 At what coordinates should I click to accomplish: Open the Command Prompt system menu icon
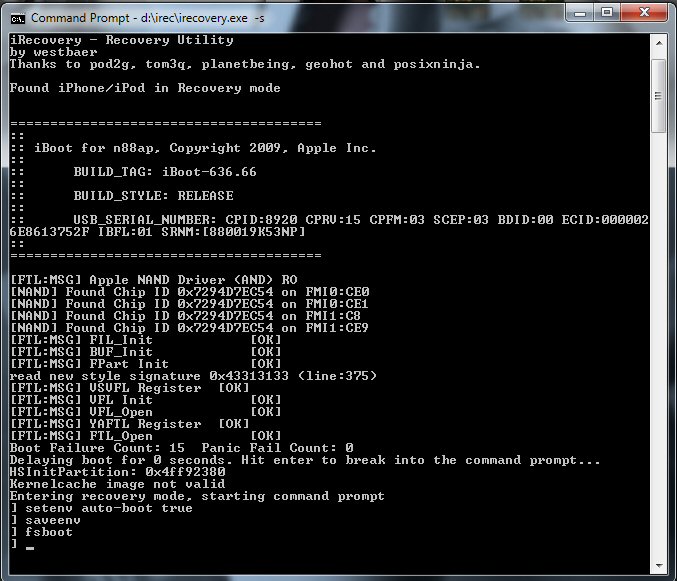tap(18, 19)
